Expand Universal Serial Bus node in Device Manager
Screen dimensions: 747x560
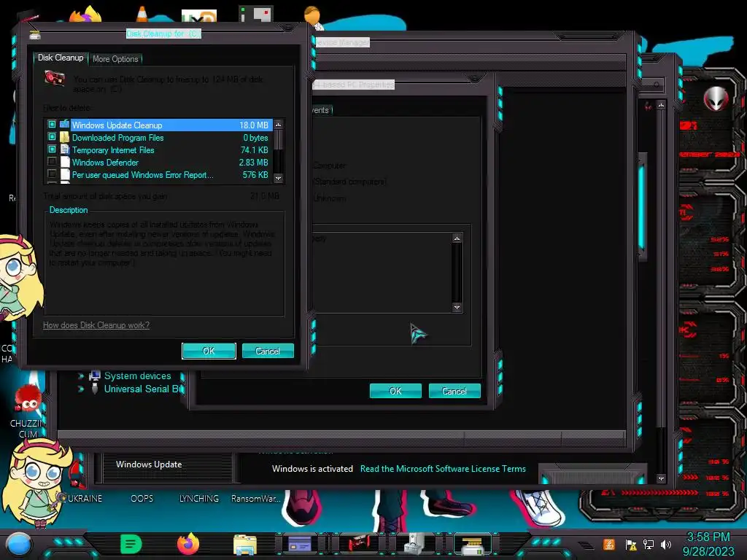point(81,389)
